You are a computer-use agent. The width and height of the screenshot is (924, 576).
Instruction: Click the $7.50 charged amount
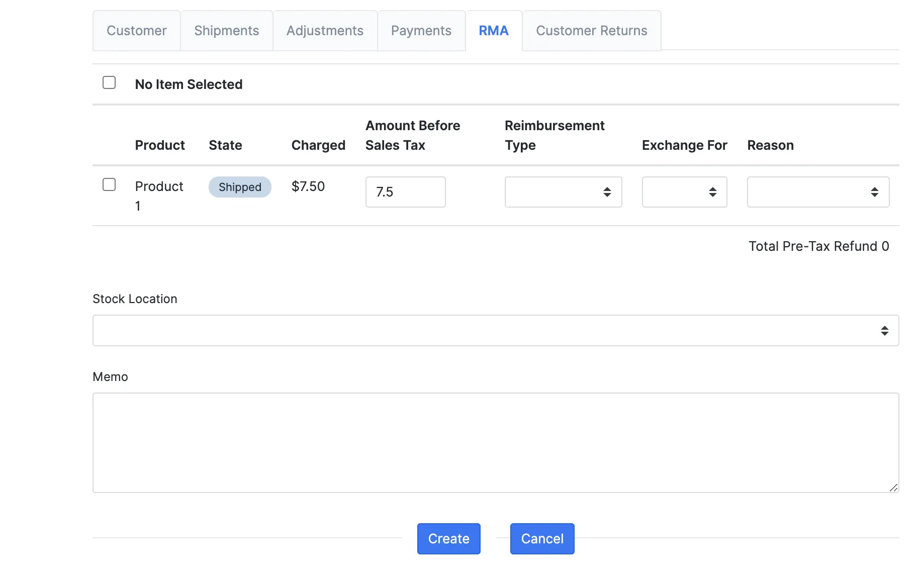(308, 186)
